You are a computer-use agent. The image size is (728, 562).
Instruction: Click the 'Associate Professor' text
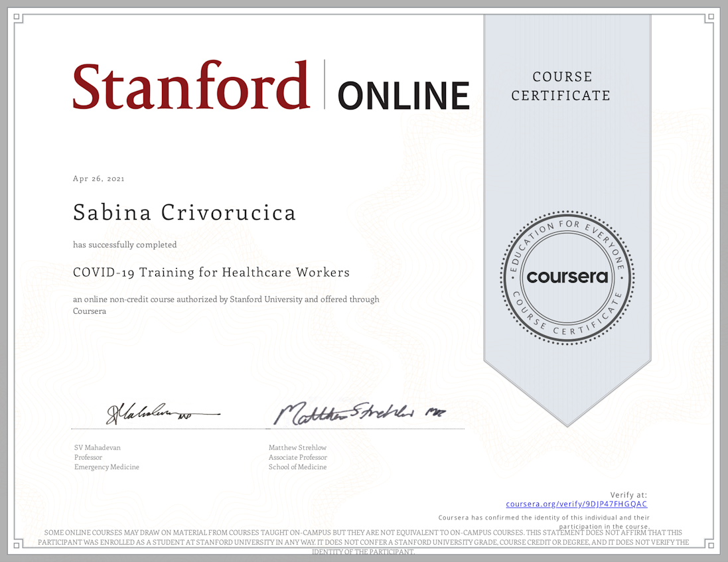click(298, 457)
